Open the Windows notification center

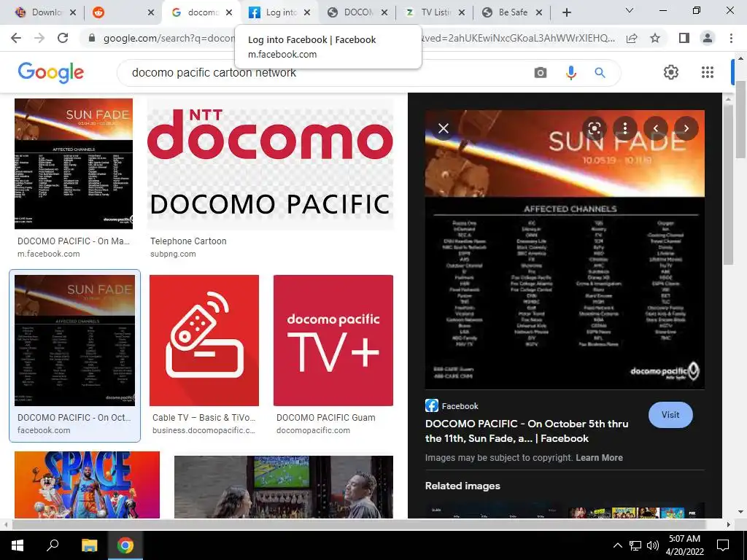pos(723,545)
